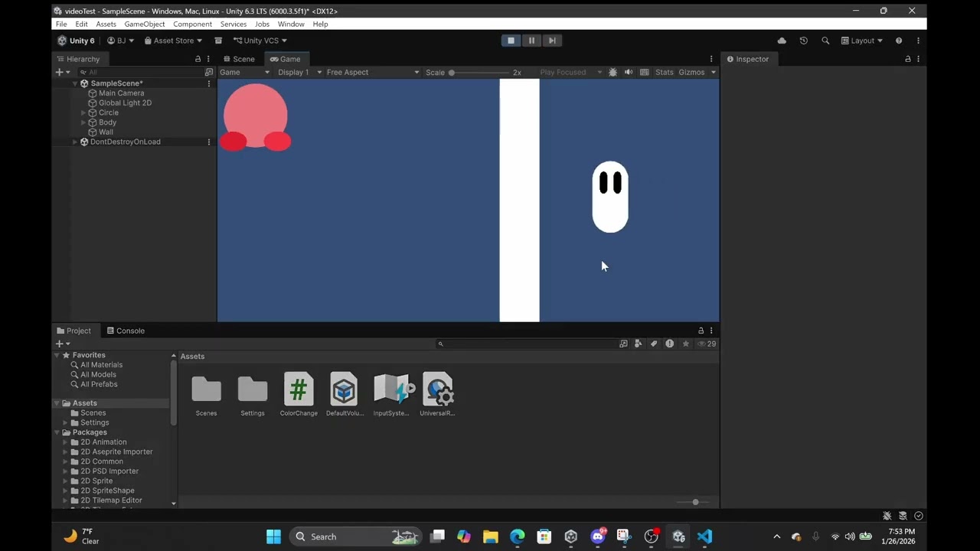This screenshot has height=551, width=980.
Task: Expand the Circle object
Action: [83, 112]
